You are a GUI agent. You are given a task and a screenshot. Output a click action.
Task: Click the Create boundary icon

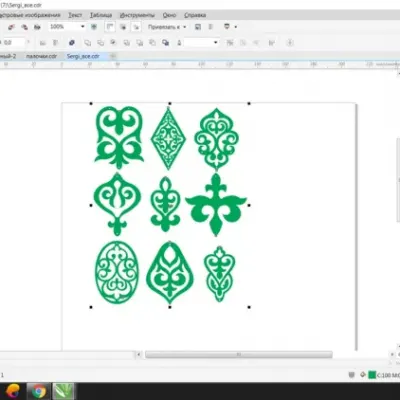tap(165, 43)
